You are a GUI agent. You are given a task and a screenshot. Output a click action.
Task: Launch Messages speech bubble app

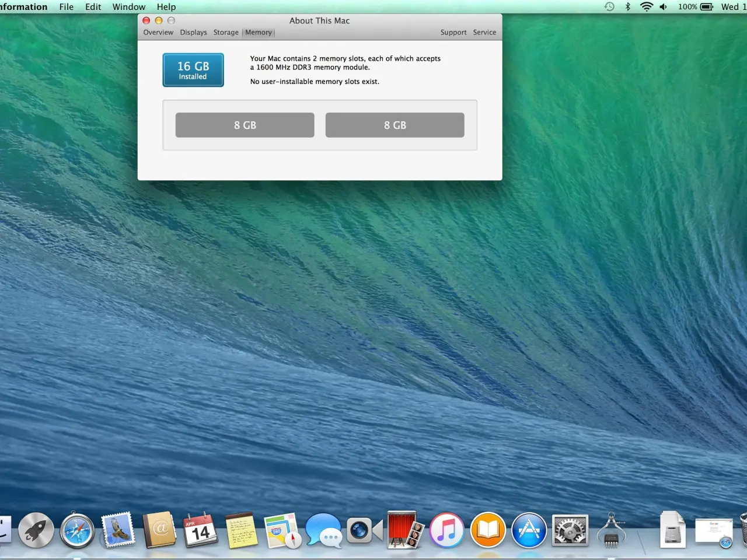(323, 530)
